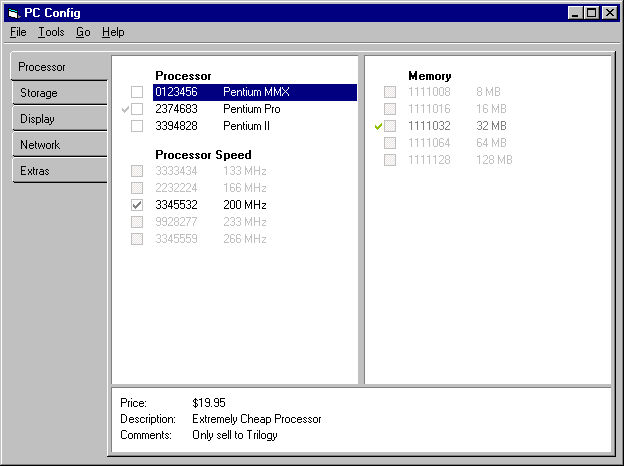
Task: Open the Help menu
Action: (113, 32)
